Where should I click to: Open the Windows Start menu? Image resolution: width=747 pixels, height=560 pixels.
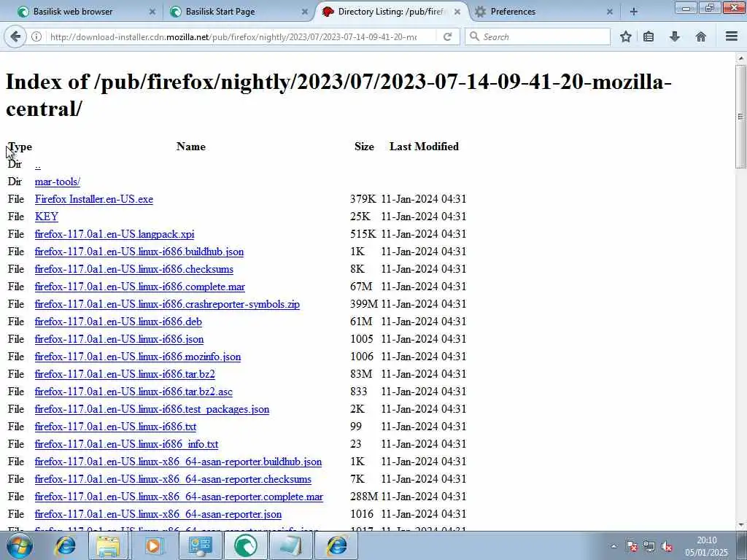pyautogui.click(x=20, y=545)
